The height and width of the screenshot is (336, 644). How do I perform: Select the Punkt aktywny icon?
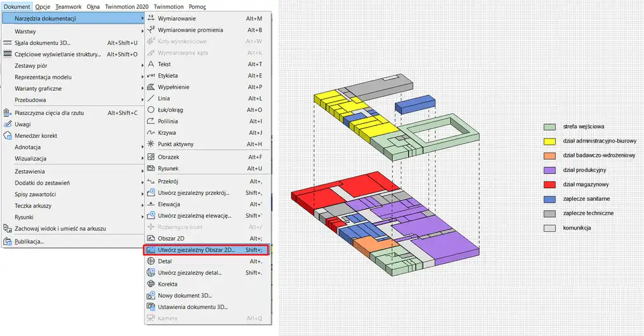click(x=151, y=144)
